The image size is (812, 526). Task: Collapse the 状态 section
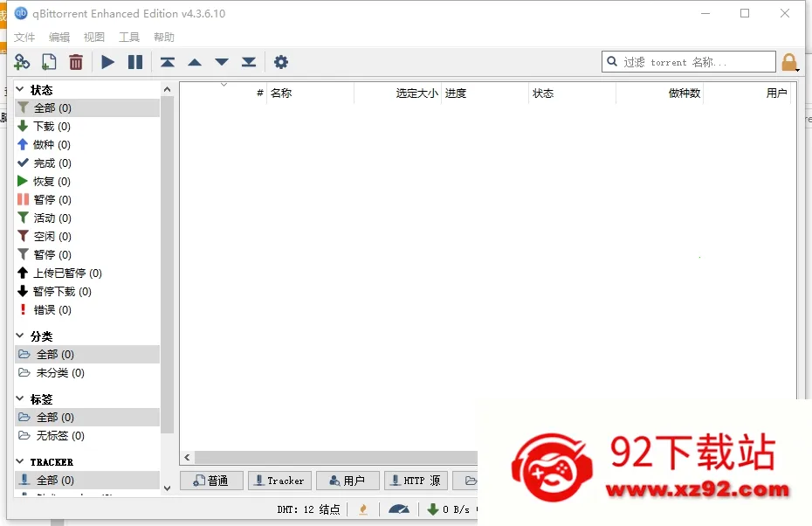(x=20, y=90)
